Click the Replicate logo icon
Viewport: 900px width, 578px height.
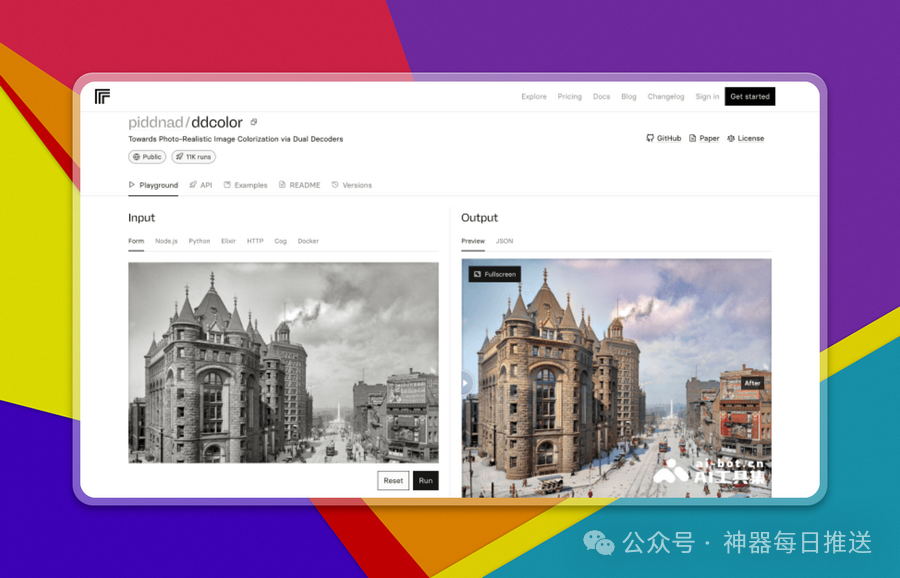[102, 96]
